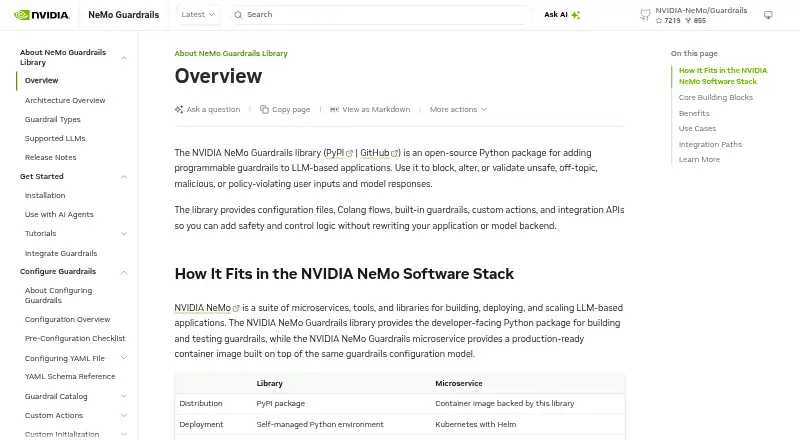Viewport: 800px width, 440px height.
Task: Jump to How It Fits in the NVIDIA NeMo Software Stack
Action: pos(723,76)
